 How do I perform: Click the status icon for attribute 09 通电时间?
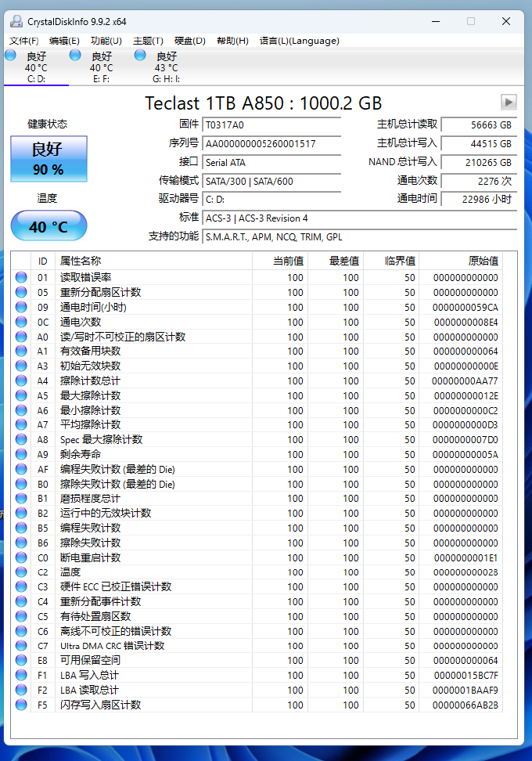click(21, 307)
